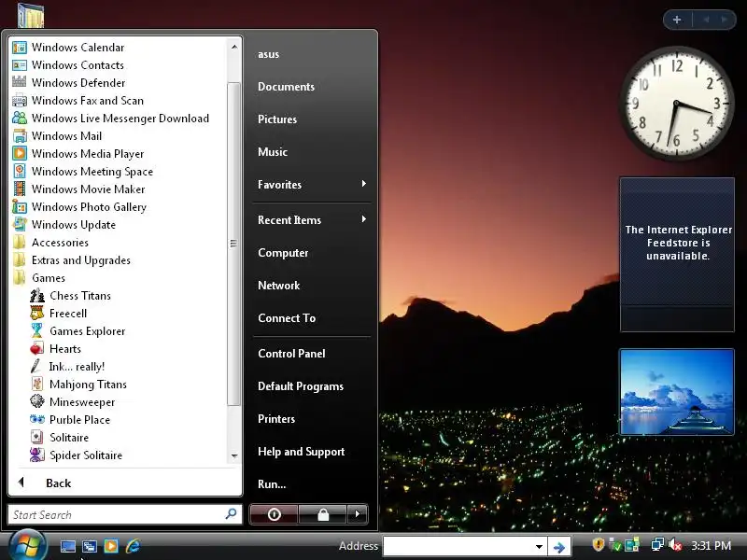747x560 pixels.
Task: Open the Address bar dropdown arrow
Action: [539, 547]
